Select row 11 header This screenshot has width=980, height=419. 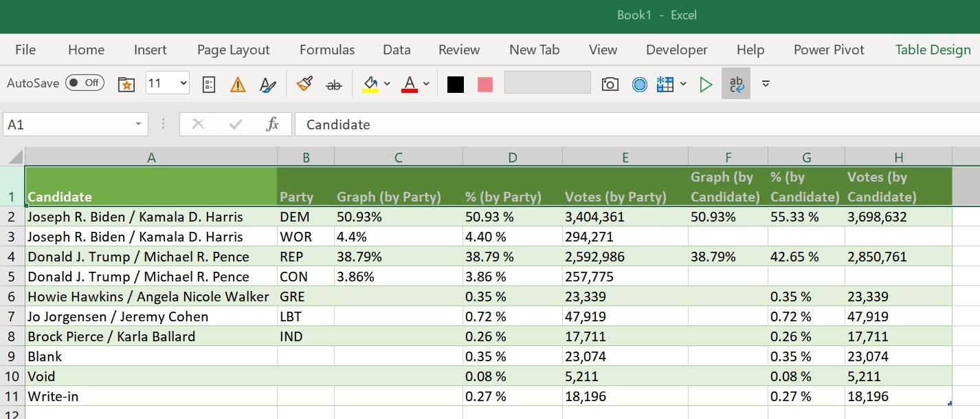coord(12,396)
